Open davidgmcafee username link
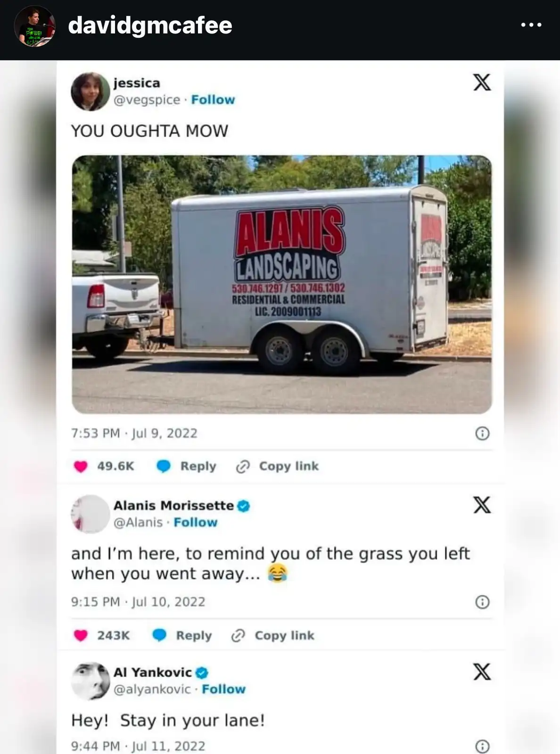The height and width of the screenshot is (754, 560). pyautogui.click(x=150, y=26)
